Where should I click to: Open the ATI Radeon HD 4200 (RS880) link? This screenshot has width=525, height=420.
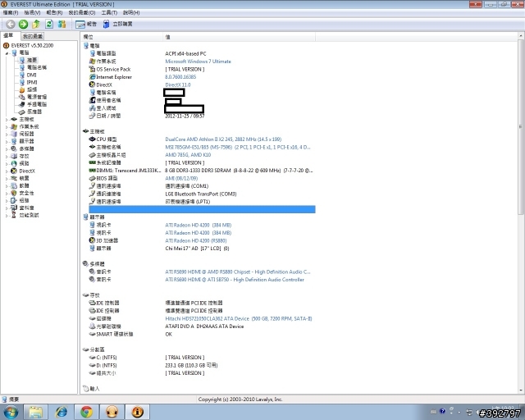click(x=196, y=240)
